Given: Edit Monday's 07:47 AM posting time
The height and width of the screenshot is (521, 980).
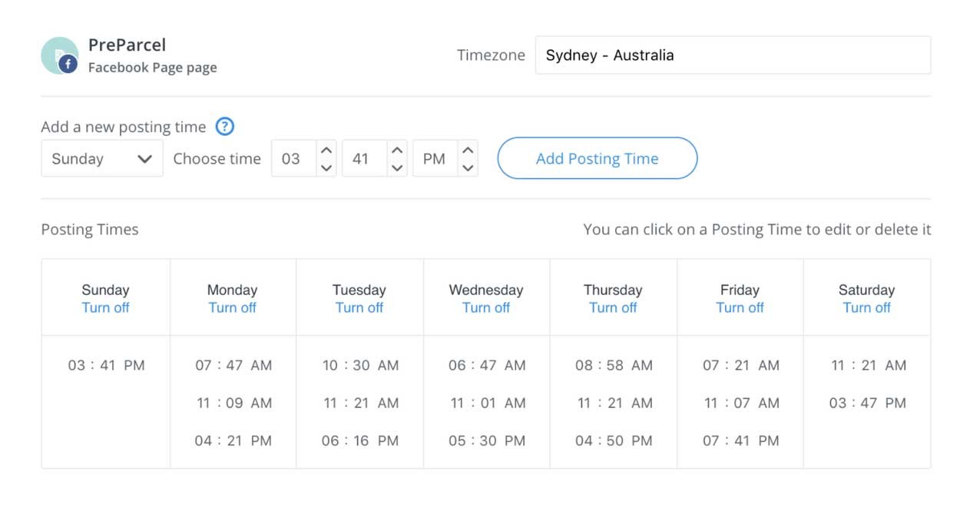Looking at the screenshot, I should 233,365.
